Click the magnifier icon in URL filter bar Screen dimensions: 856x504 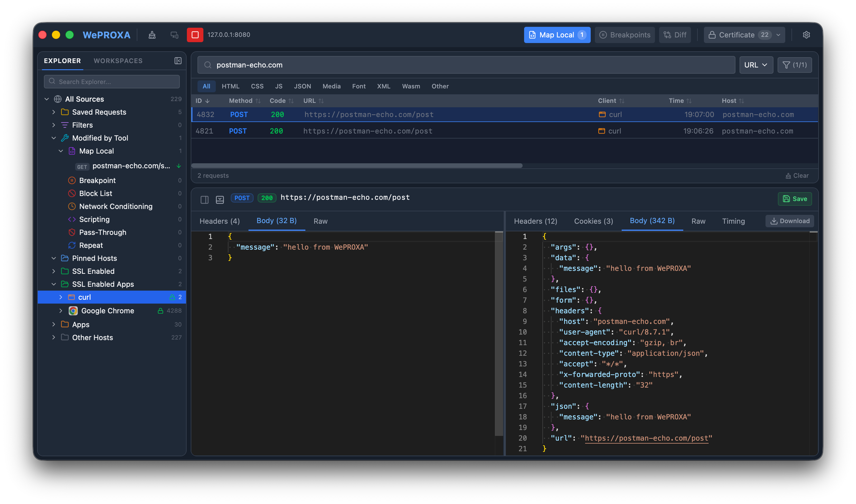[208, 65]
